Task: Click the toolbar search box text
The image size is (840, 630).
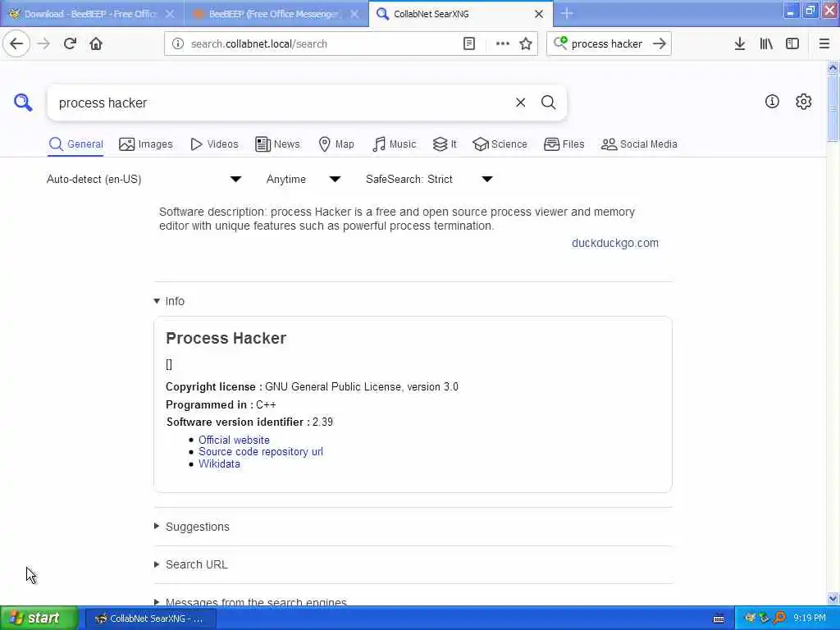Action: pyautogui.click(x=606, y=44)
